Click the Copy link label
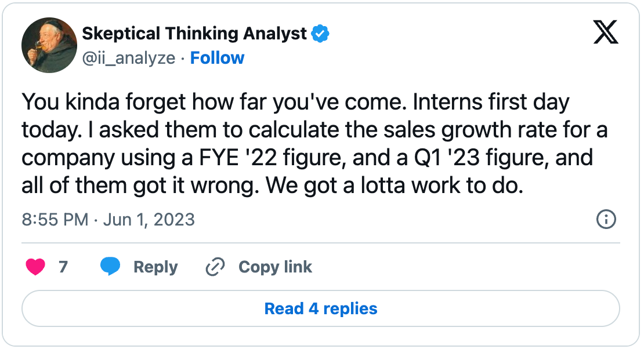The height and width of the screenshot is (349, 644). (275, 267)
